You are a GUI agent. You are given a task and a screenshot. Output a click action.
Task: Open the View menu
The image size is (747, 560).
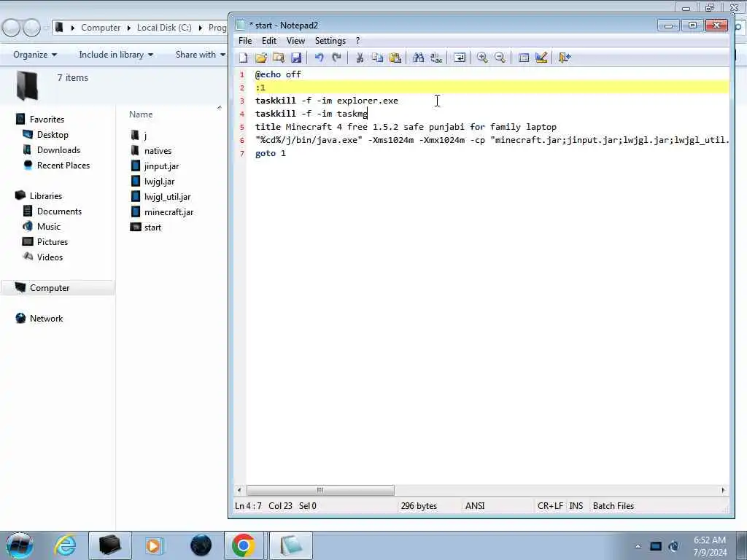point(295,41)
